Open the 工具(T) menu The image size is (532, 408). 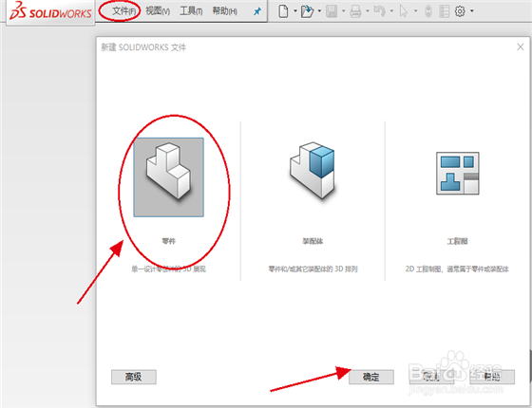pos(191,11)
